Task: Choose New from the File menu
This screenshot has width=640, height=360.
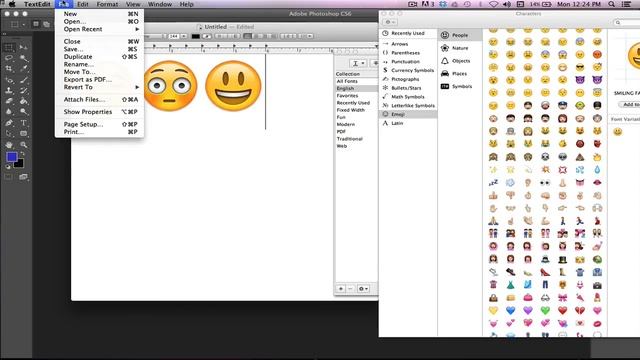Action: (x=99, y=14)
